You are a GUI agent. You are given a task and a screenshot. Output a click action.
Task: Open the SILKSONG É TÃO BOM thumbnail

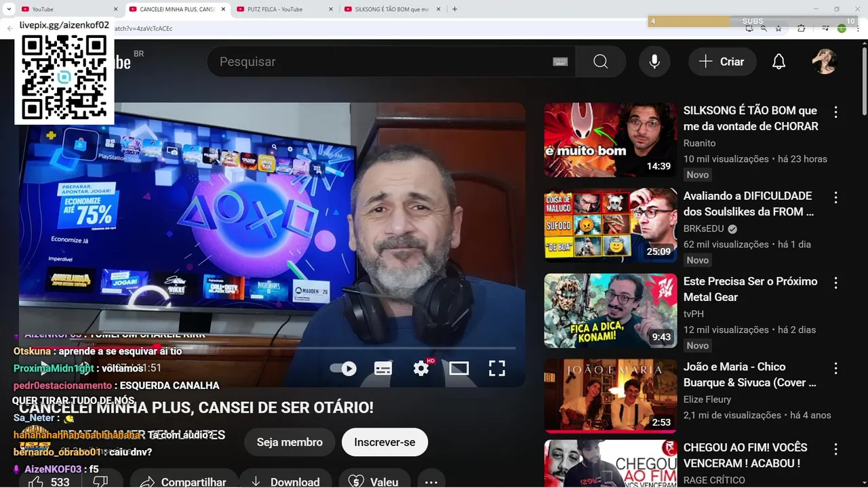point(610,140)
